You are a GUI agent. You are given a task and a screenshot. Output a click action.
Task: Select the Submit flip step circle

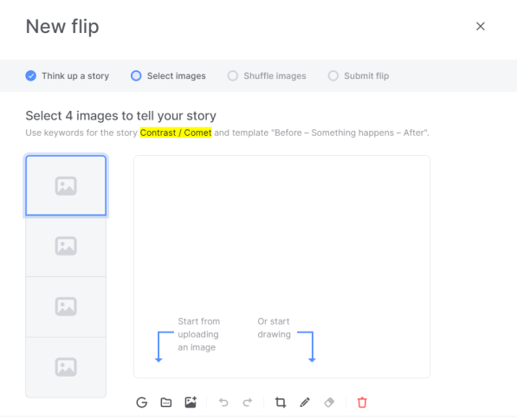pos(333,76)
